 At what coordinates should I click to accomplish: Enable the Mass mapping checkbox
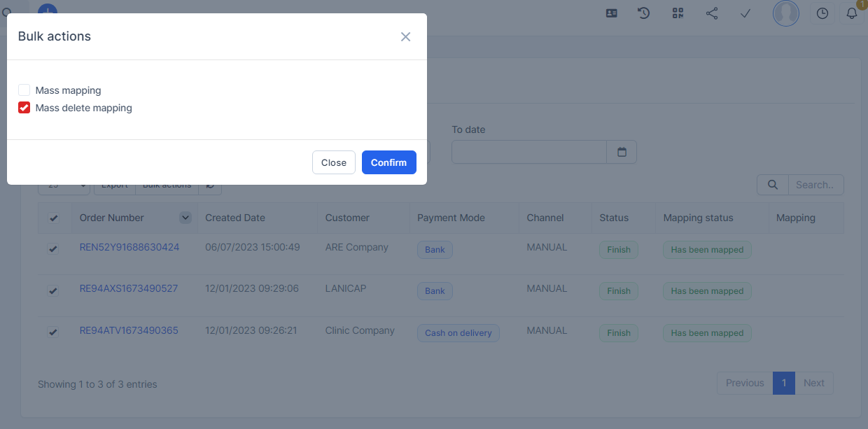24,90
